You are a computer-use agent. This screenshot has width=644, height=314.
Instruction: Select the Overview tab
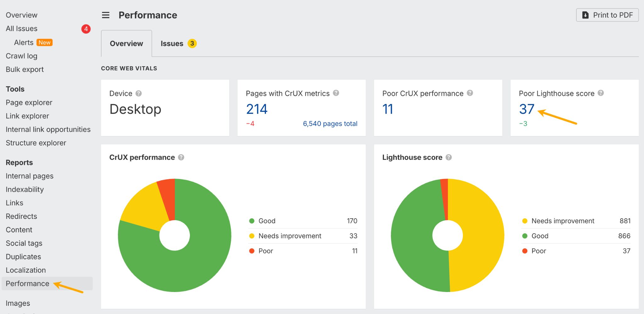(x=126, y=43)
